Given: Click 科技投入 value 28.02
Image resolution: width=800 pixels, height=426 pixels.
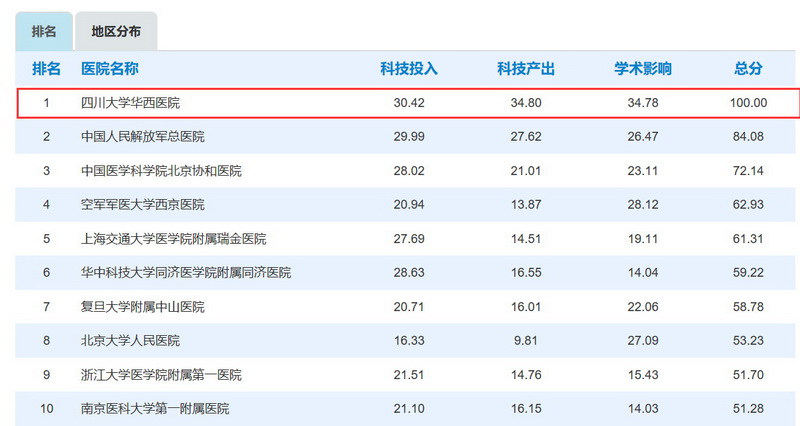Looking at the screenshot, I should coord(409,170).
